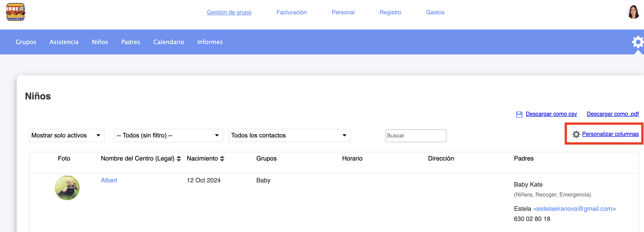Sort by Nombre del Centro (Legal) arrows
The height and width of the screenshot is (232, 644).
pyautogui.click(x=179, y=158)
